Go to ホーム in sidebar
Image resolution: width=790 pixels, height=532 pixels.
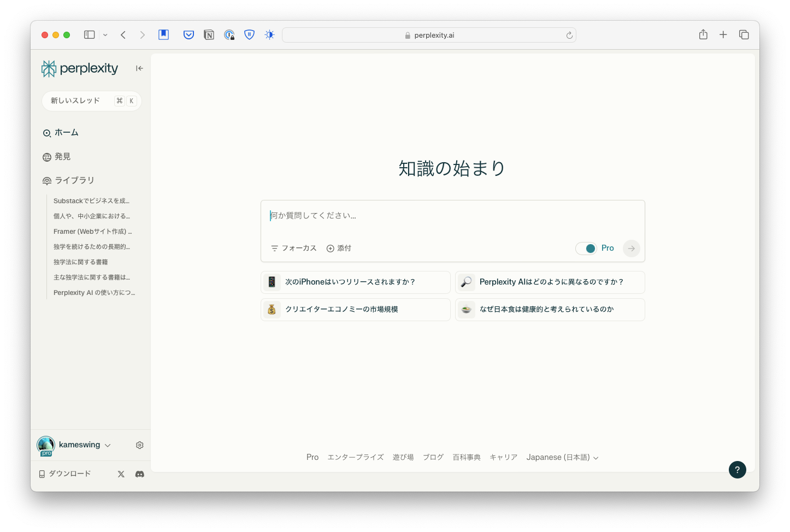coord(61,133)
